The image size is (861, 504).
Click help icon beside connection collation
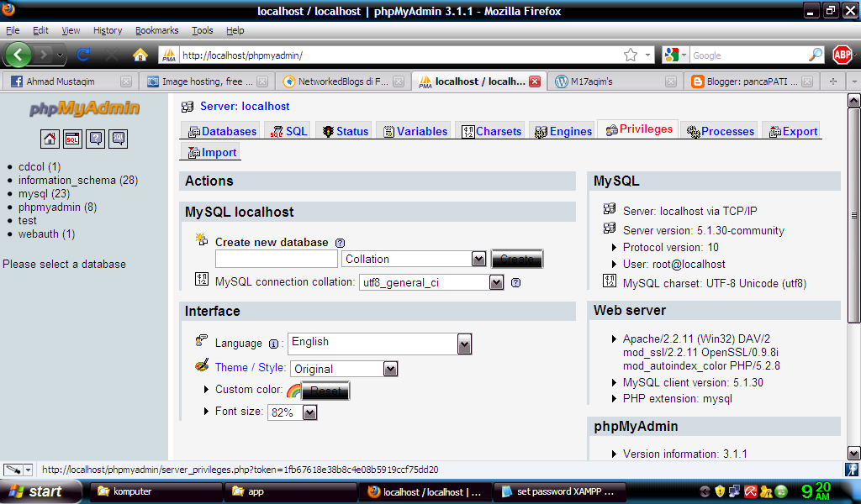coord(515,282)
